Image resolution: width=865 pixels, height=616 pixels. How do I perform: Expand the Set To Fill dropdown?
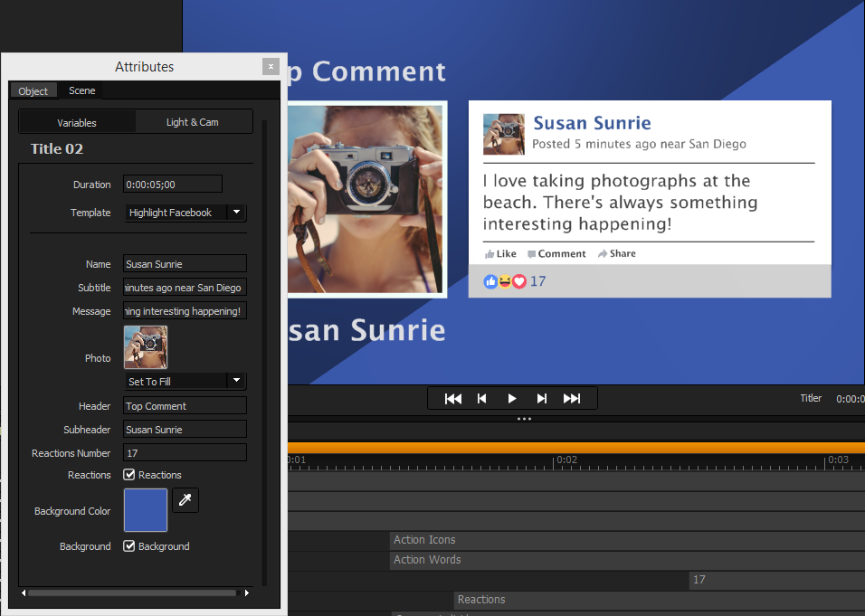(x=236, y=381)
